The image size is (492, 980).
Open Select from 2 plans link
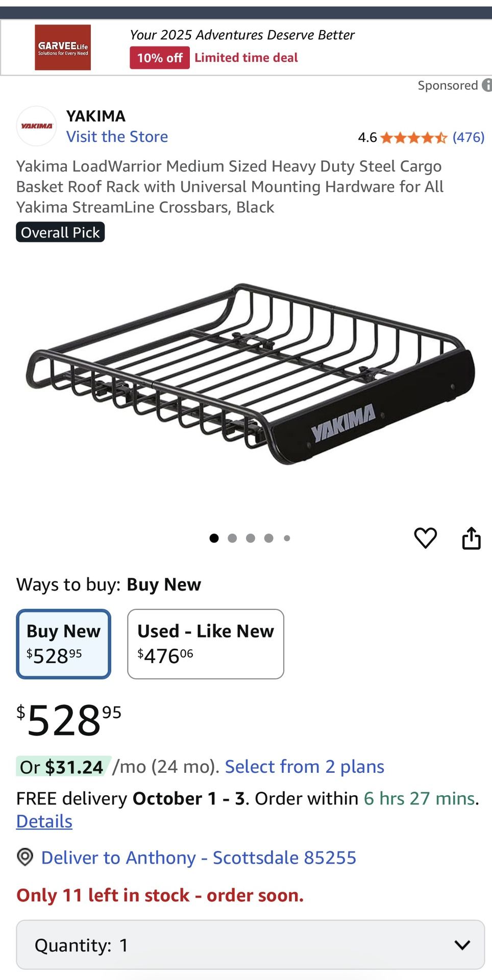pyautogui.click(x=304, y=767)
